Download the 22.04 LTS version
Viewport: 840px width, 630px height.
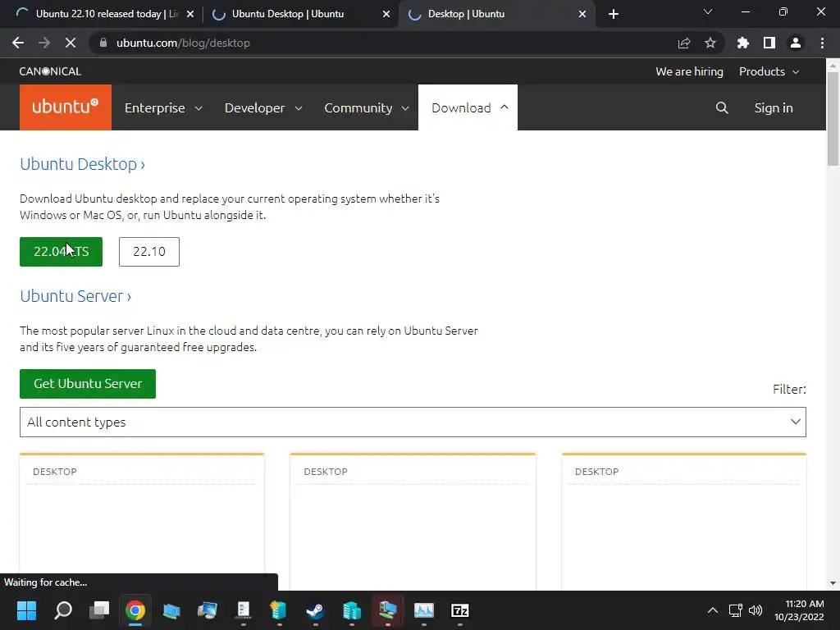point(61,251)
